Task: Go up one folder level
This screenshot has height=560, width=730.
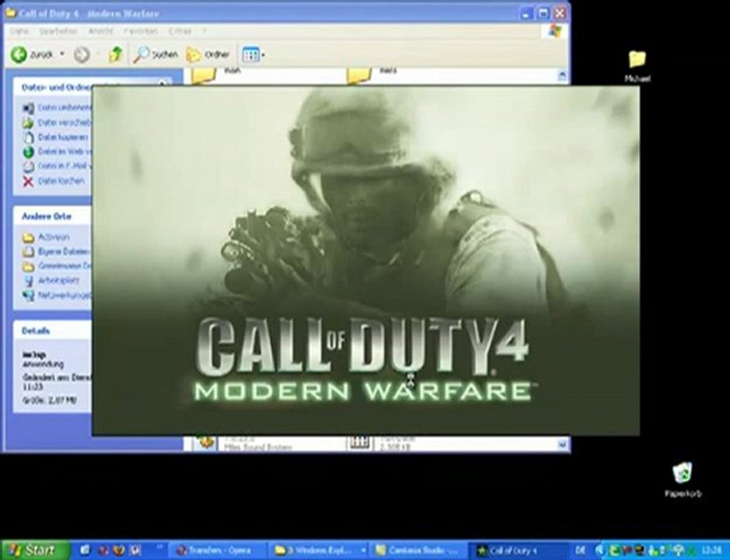Action: (x=115, y=54)
